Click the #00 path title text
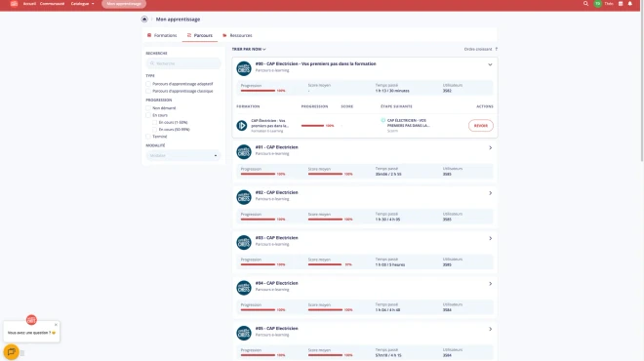The height and width of the screenshot is (361, 644). pos(315,64)
